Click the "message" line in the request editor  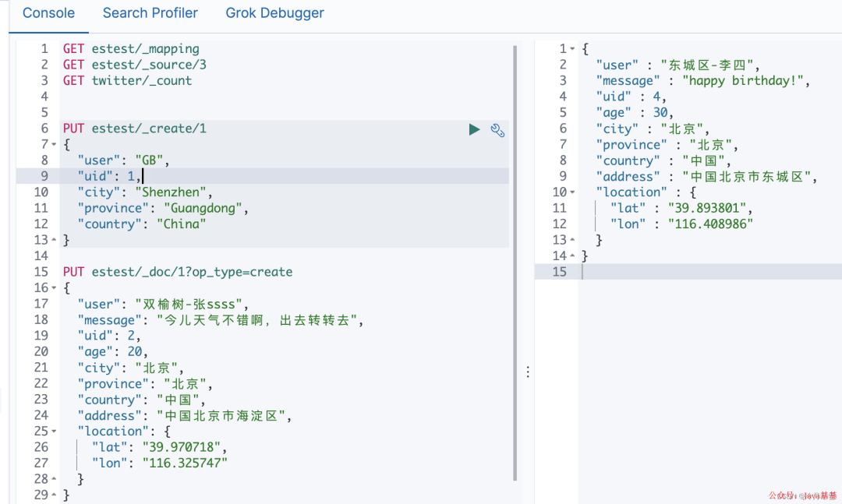(221, 320)
